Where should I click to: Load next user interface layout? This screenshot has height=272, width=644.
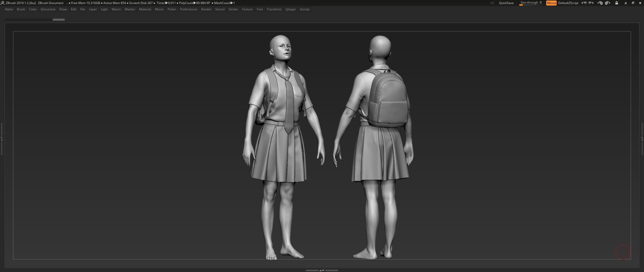(x=608, y=3)
